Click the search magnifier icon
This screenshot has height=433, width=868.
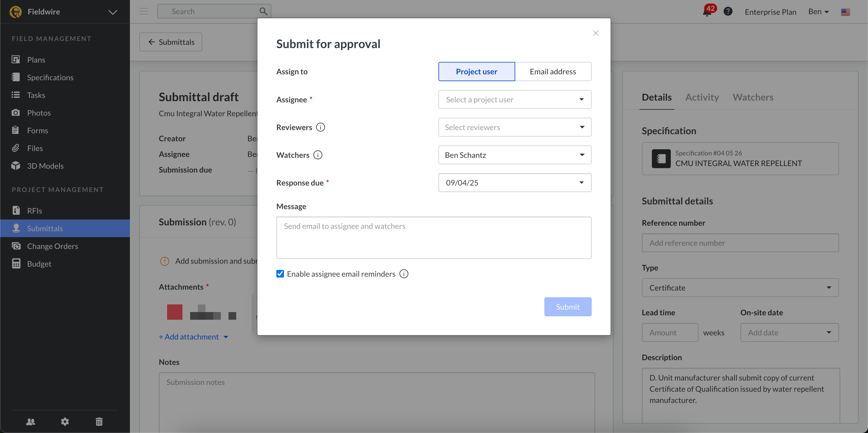[263, 12]
